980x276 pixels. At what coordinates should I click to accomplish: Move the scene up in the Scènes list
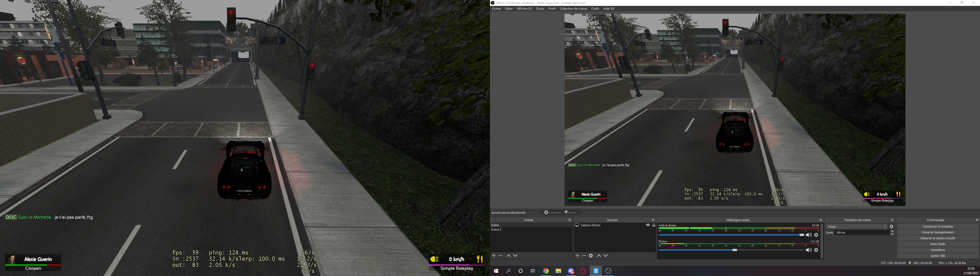(x=508, y=256)
